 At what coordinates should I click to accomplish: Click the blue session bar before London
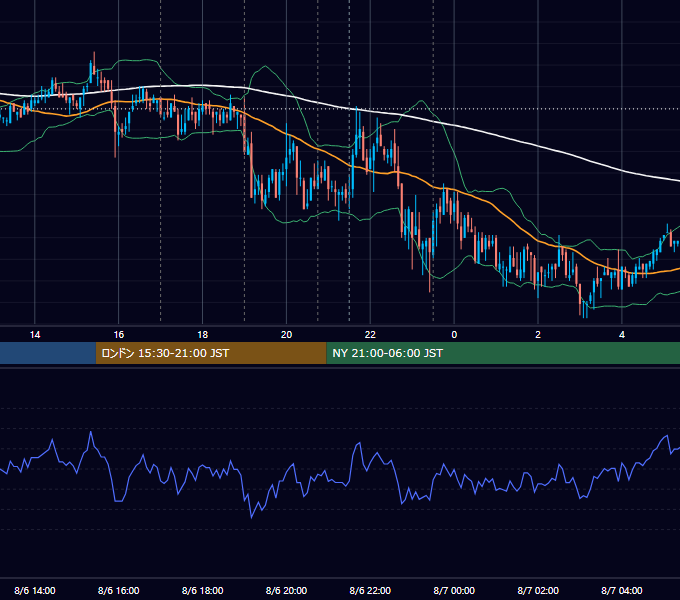(x=48, y=353)
